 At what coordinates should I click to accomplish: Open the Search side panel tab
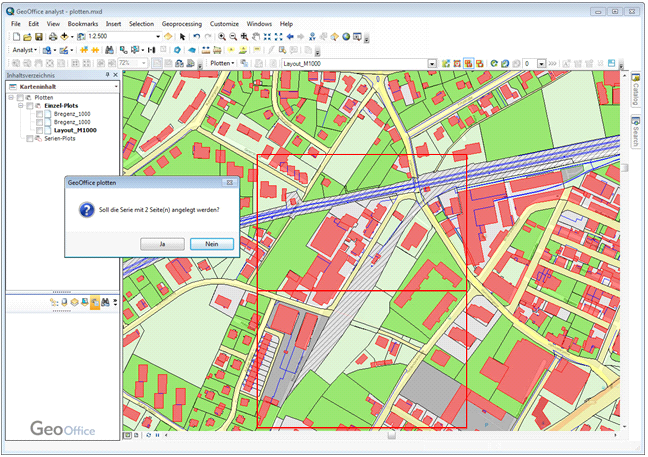tap(635, 132)
